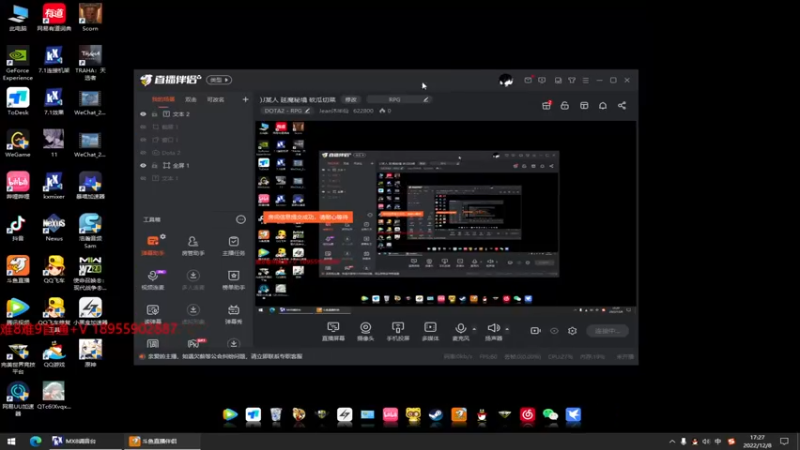Edit the RPG tag field pencil
Screen dimensions: 800x450
[426, 99]
